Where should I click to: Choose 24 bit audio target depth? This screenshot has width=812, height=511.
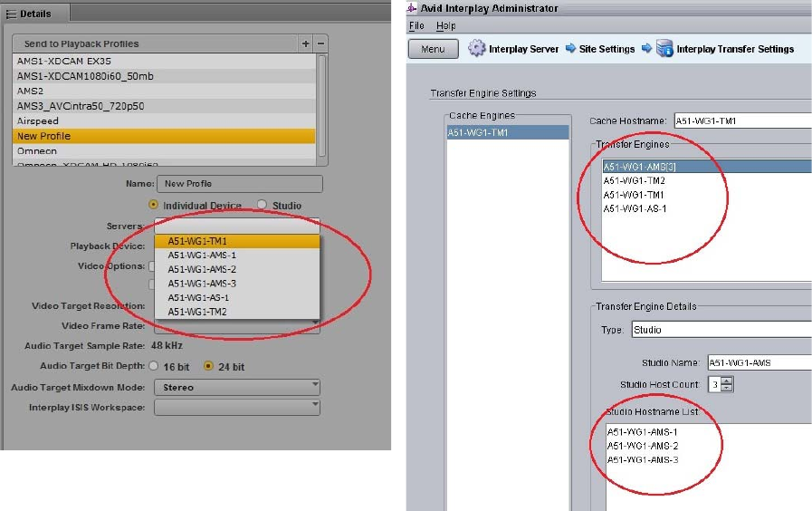tap(208, 366)
